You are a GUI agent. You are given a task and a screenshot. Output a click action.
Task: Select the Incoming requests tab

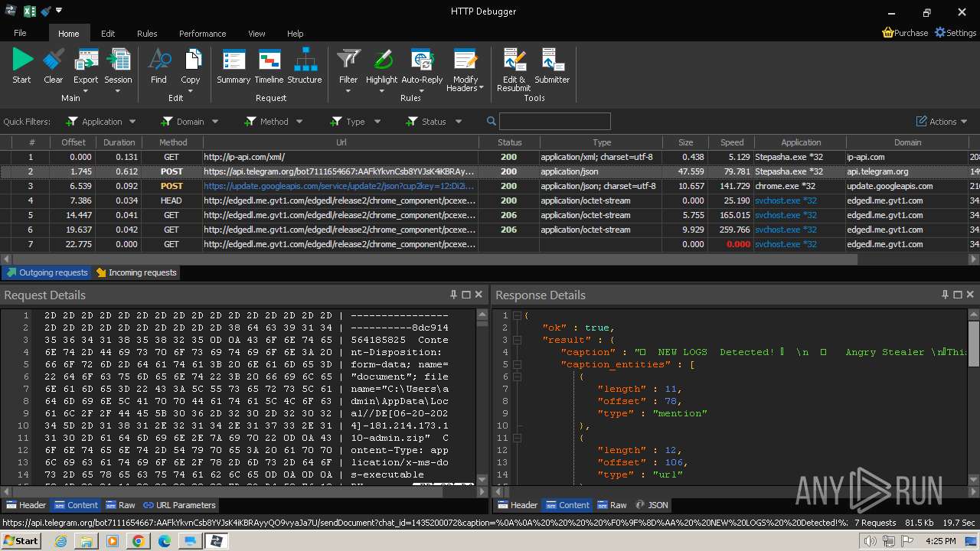tap(136, 272)
